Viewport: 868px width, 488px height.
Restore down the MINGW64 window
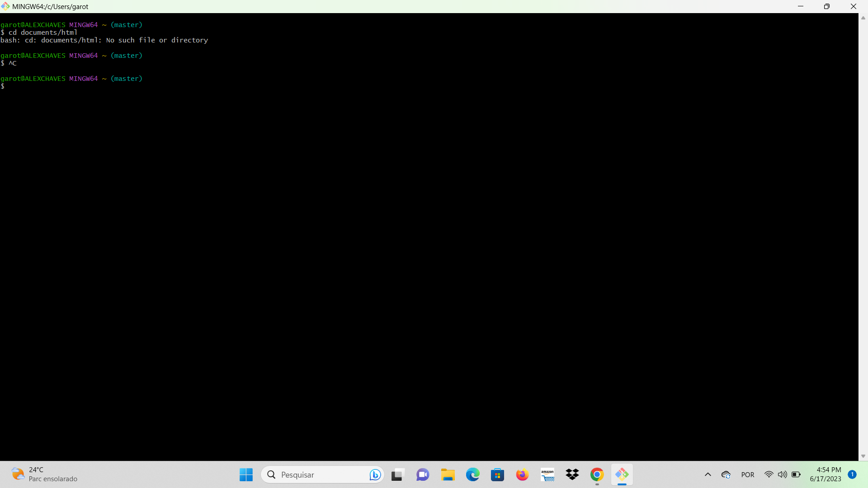tap(827, 6)
